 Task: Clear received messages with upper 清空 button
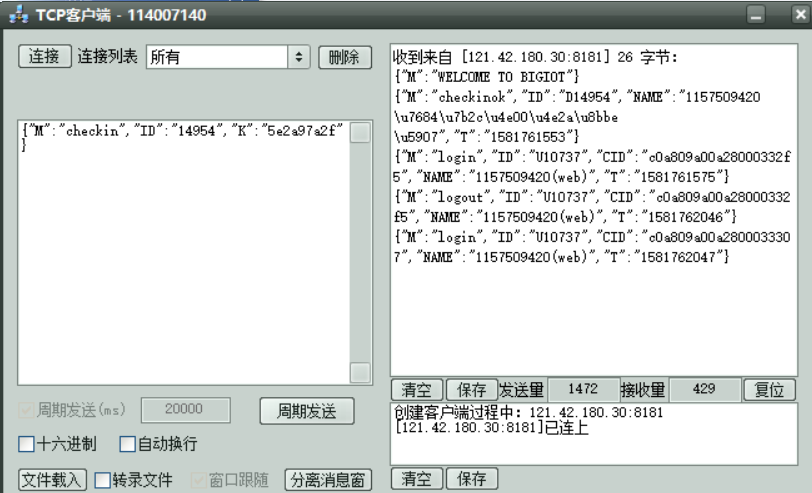pyautogui.click(x=416, y=390)
